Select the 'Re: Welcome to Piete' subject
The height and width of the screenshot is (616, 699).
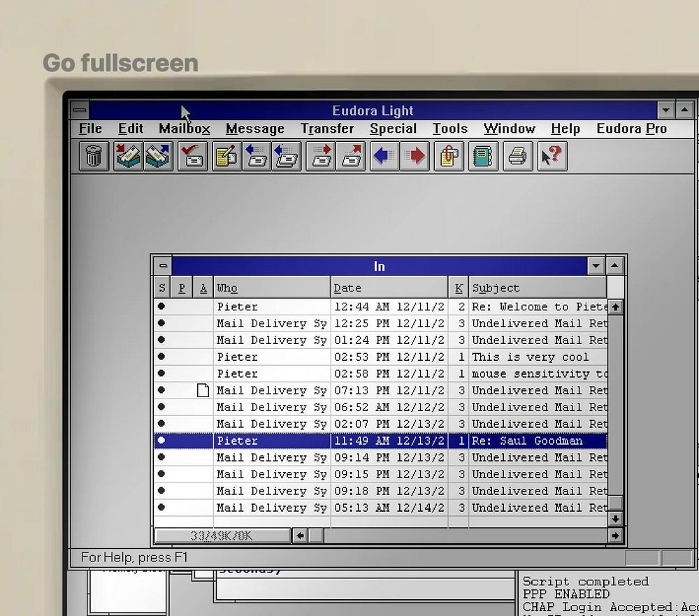pos(540,306)
